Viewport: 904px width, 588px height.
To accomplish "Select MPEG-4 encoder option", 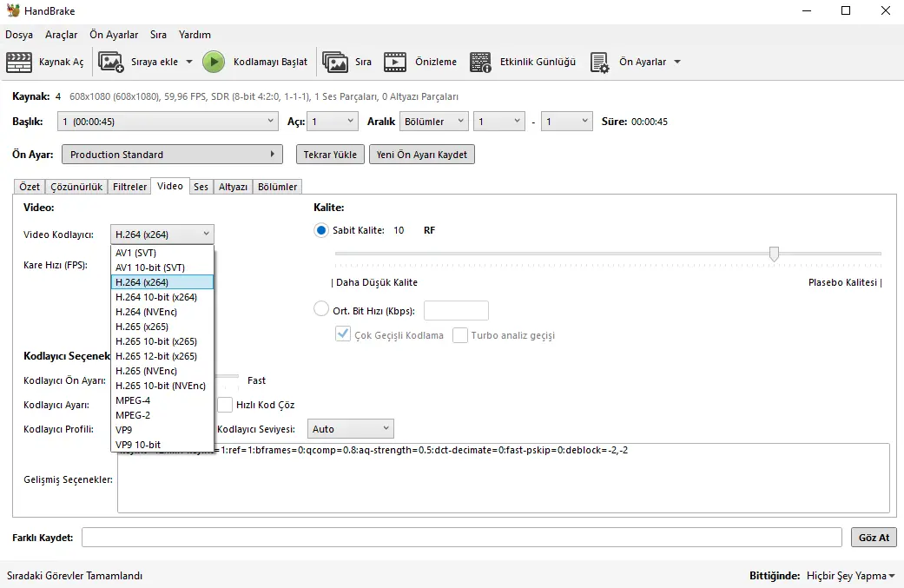I will click(x=162, y=400).
